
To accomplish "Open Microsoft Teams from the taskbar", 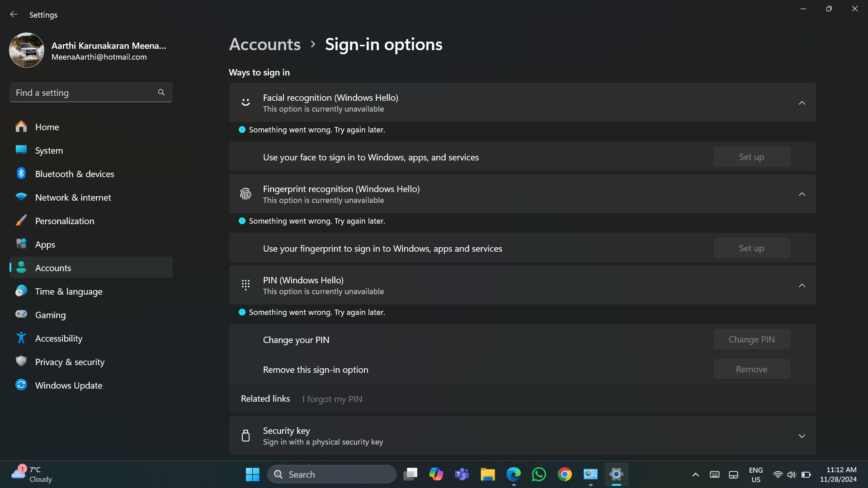I will coord(462,474).
